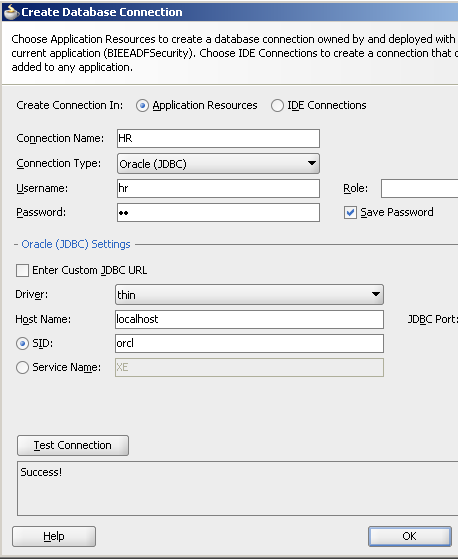Screen dimensions: 458x559
Task: Click the Connection Name field containing HR
Action: (218, 138)
